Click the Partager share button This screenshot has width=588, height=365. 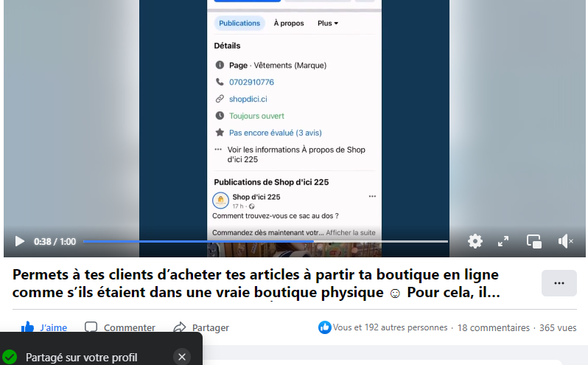pos(201,327)
